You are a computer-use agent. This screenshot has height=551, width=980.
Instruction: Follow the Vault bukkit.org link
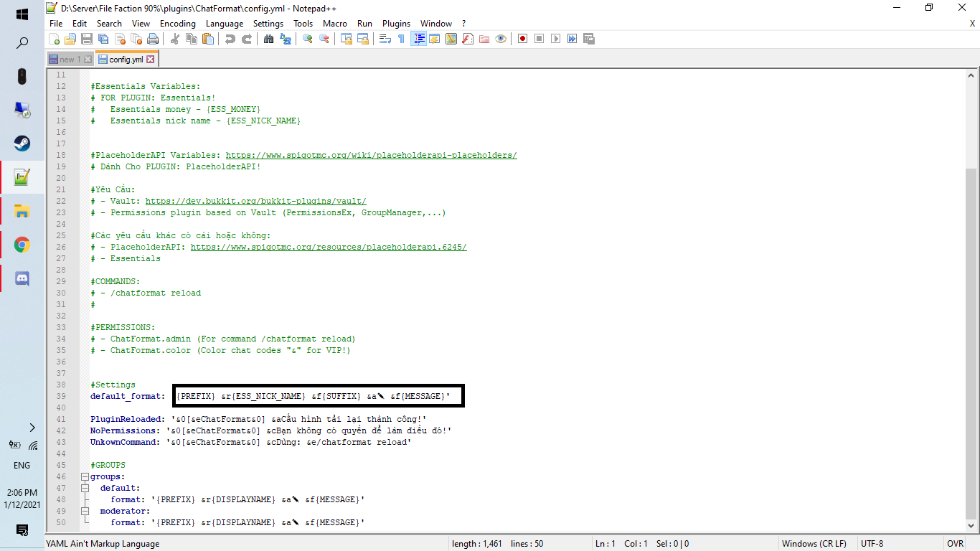(x=255, y=201)
